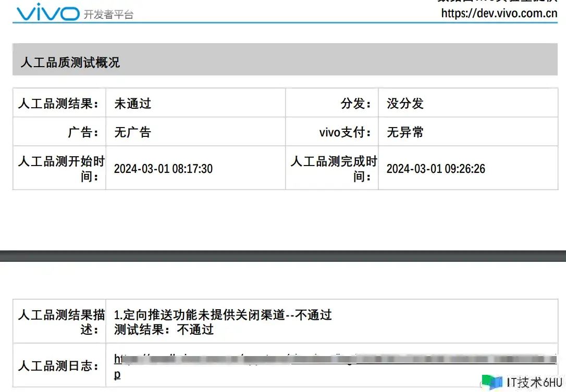Screen dimensions: 566x392
Task: Click the 未通过 result value
Action: [133, 104]
